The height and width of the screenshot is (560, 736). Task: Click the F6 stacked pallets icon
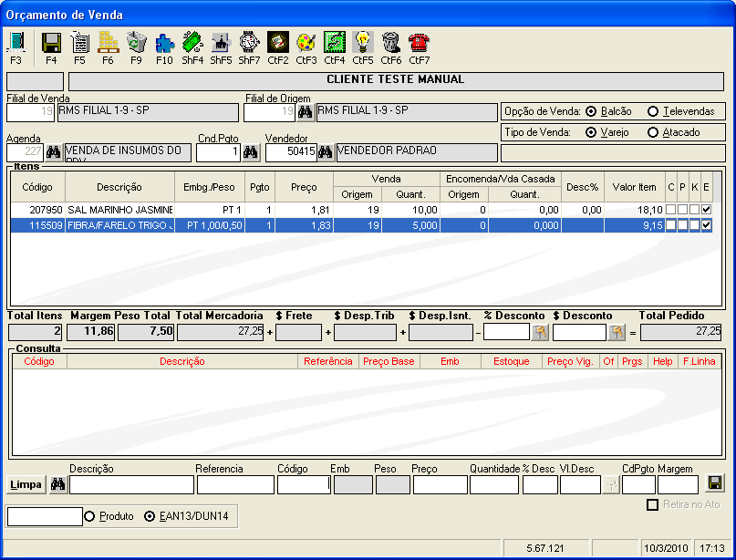click(108, 43)
